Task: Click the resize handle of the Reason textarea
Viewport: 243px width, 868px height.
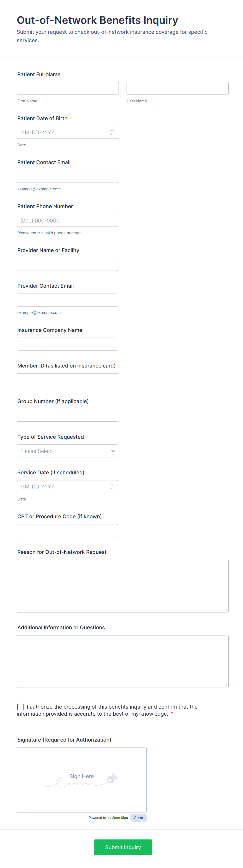Action: (x=226, y=610)
